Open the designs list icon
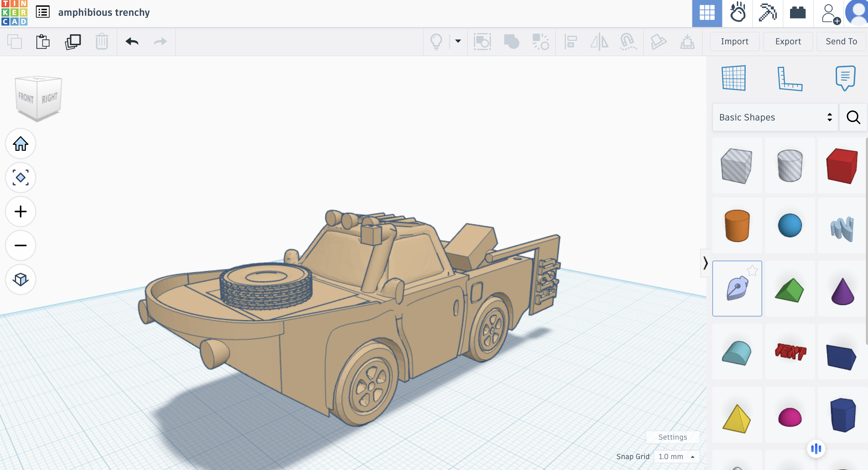 tap(43, 12)
